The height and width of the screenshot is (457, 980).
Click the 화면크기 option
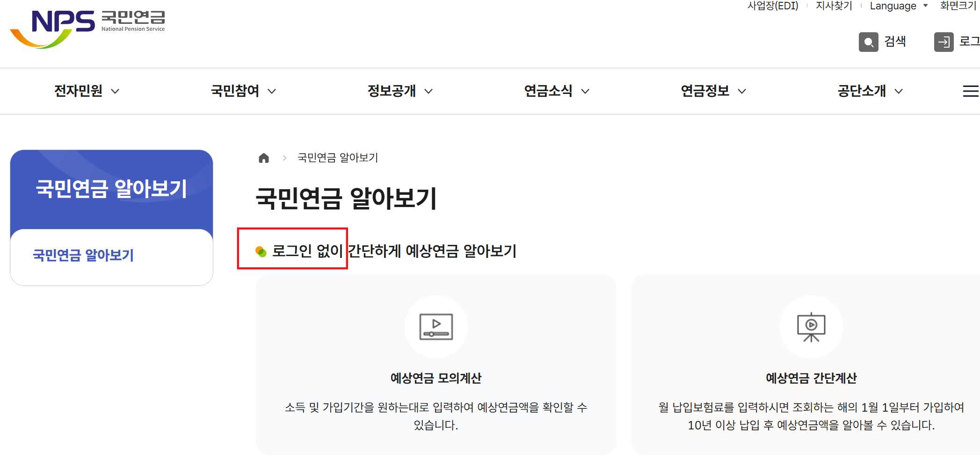[x=958, y=6]
